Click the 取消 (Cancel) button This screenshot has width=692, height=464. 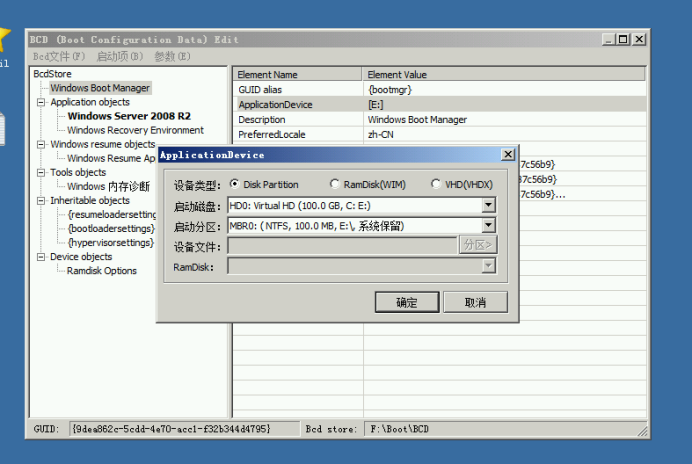click(475, 302)
